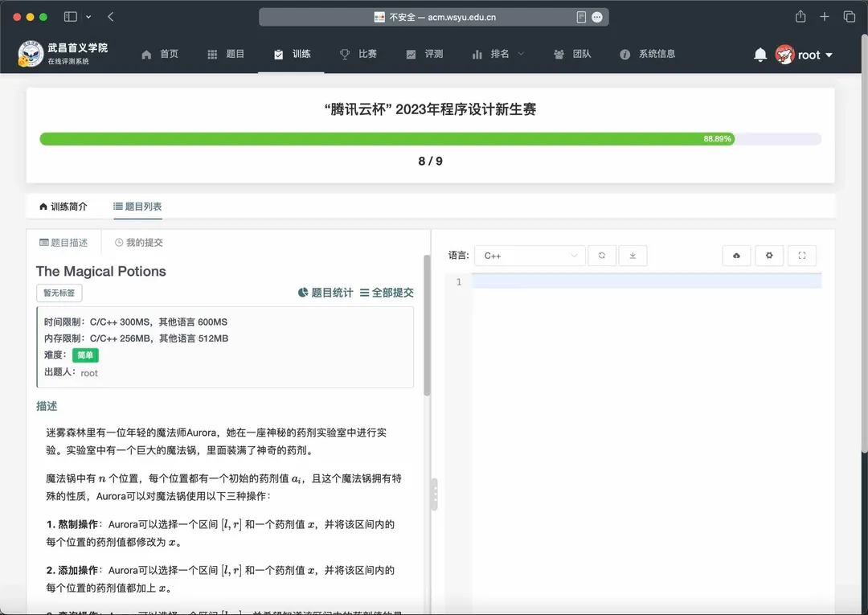Expand the 排名 ranking dropdown
868x615 pixels.
pyautogui.click(x=497, y=54)
